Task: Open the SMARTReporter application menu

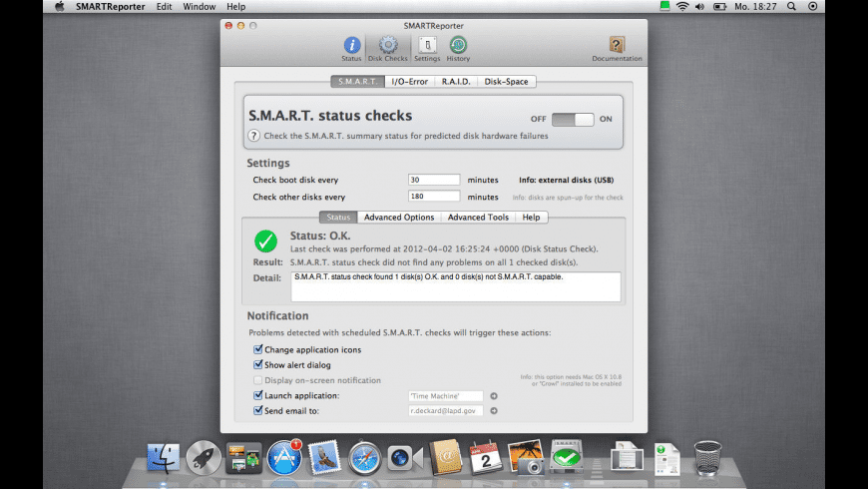Action: click(110, 7)
